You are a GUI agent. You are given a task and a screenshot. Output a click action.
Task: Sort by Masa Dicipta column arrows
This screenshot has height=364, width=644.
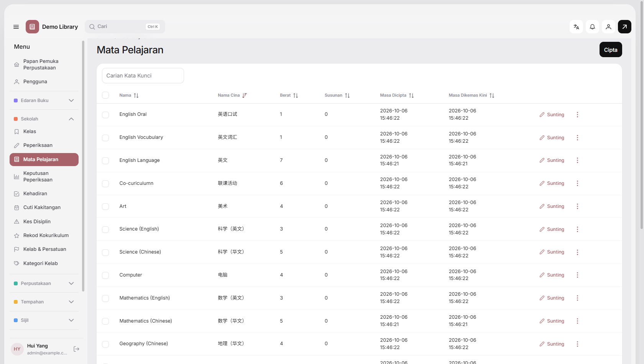[411, 96]
